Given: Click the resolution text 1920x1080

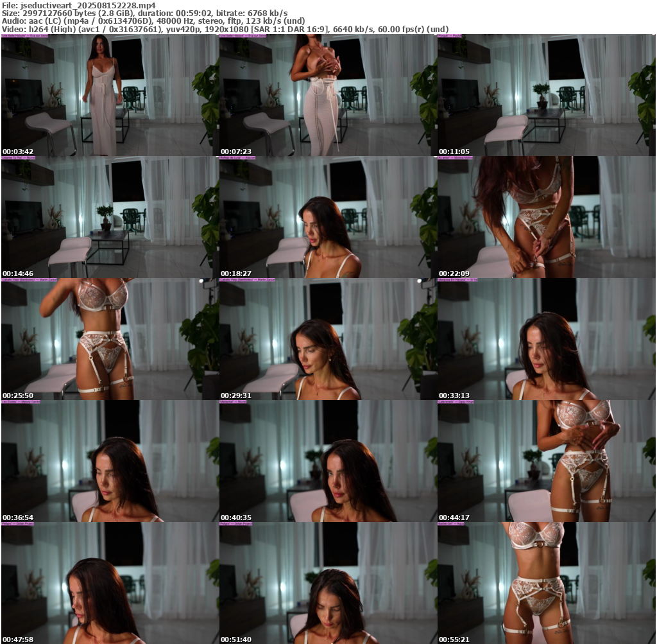Looking at the screenshot, I should tap(227, 30).
